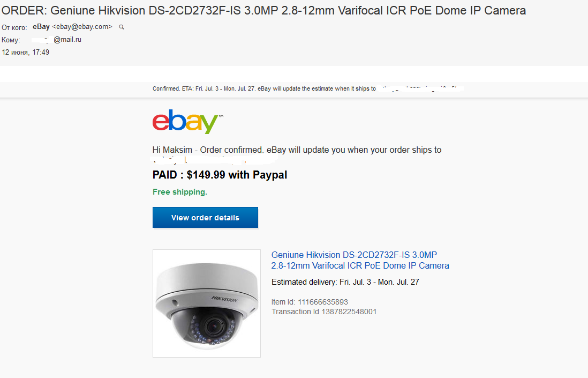Click the recipient @mail.ru address

[67, 40]
